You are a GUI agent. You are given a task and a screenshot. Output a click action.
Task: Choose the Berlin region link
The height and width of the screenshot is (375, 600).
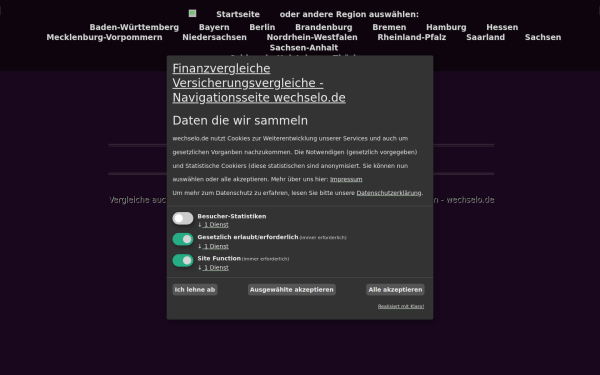262,27
